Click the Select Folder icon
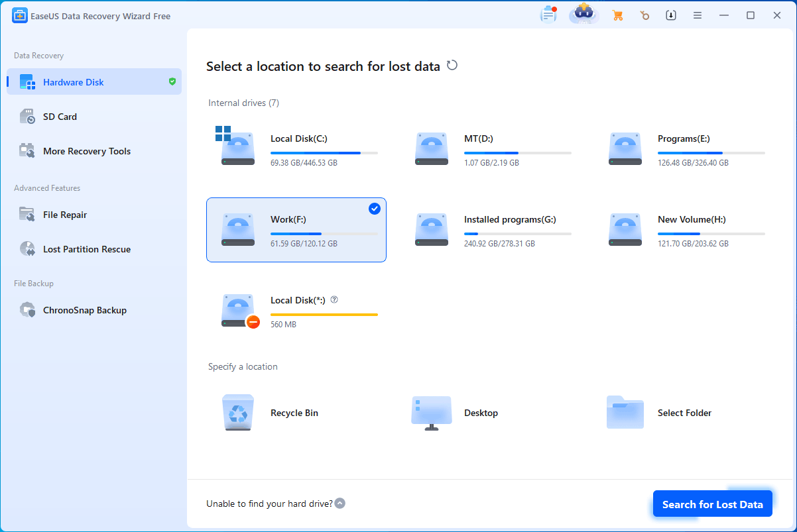797x532 pixels. point(625,412)
